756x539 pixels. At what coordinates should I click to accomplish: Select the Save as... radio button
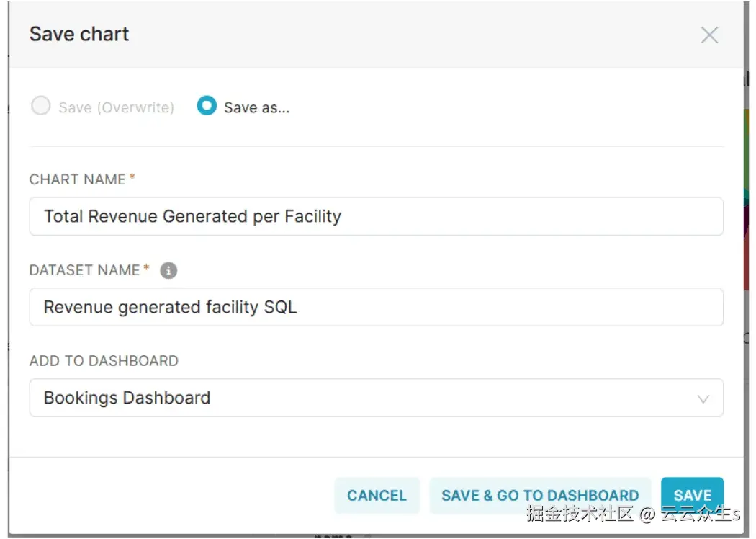click(x=207, y=107)
